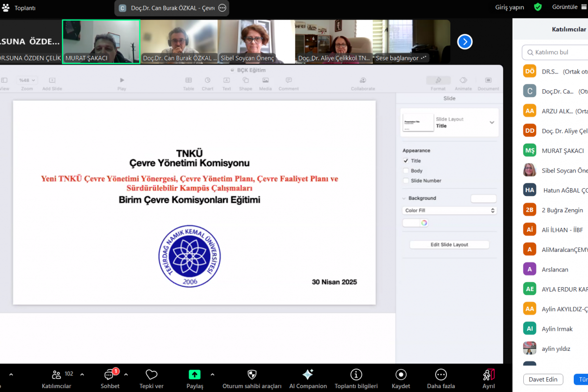The image size is (588, 392).
Task: Click the Chart icon in Keynote toolbar
Action: pos(207,80)
